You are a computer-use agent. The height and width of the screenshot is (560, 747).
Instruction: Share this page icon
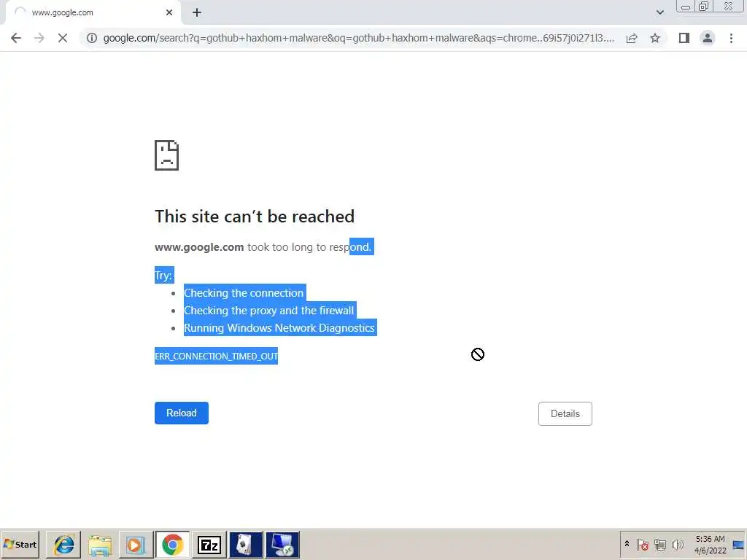point(632,38)
